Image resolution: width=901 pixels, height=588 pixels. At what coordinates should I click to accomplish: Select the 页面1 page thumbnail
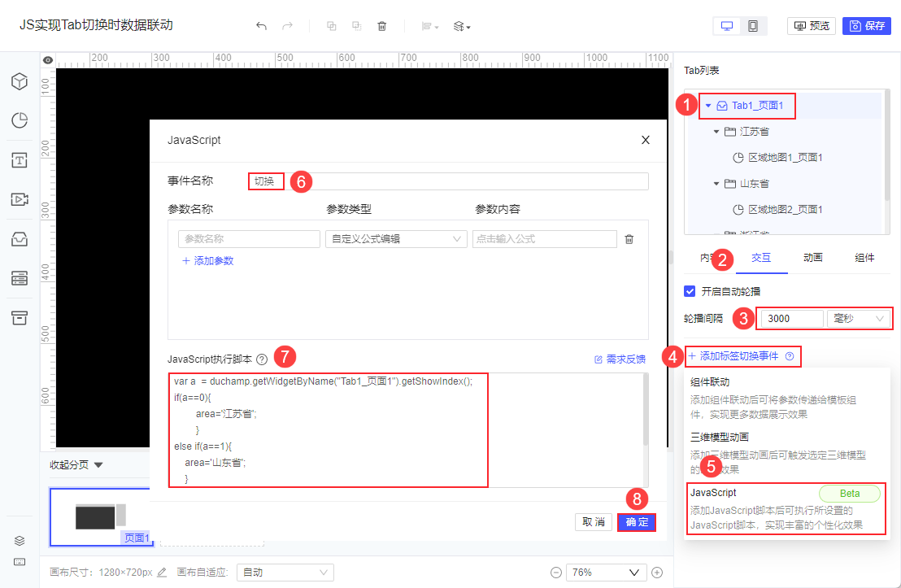point(101,516)
